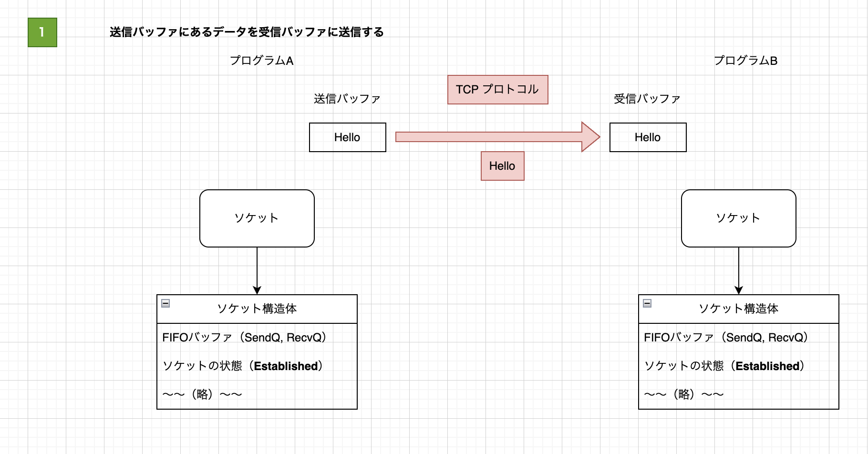Collapse the right ソケット構造体 container
This screenshot has width=868, height=454.
[648, 302]
